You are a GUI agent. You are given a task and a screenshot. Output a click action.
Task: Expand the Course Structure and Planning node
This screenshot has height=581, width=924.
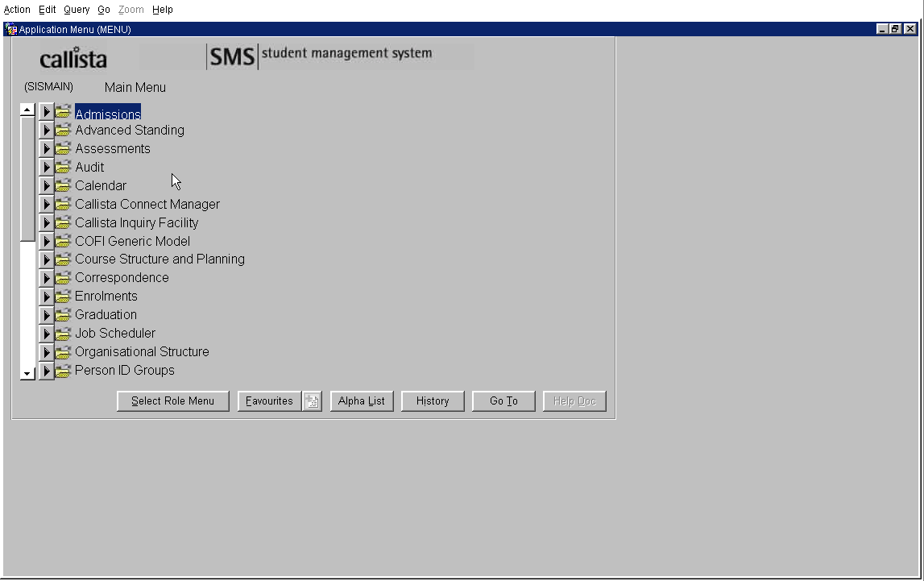click(x=47, y=259)
